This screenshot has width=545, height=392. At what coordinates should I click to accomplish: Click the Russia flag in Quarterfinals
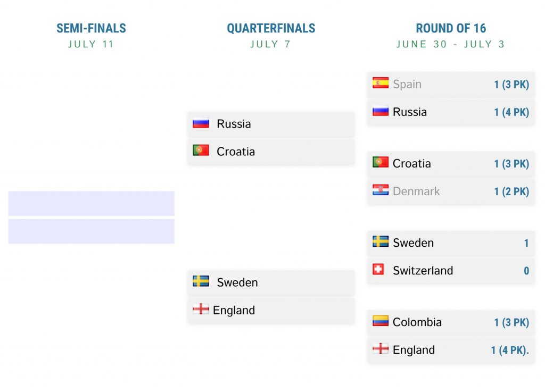tap(201, 123)
